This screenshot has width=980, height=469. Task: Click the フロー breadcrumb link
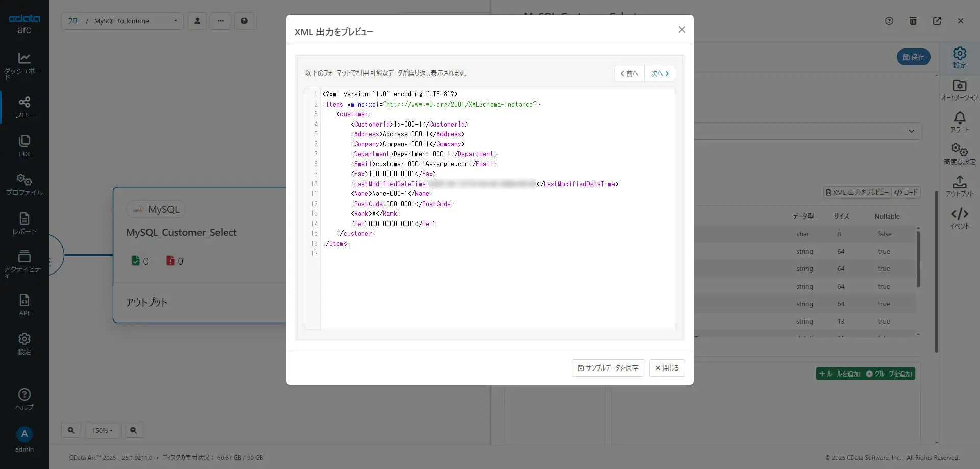(x=75, y=21)
